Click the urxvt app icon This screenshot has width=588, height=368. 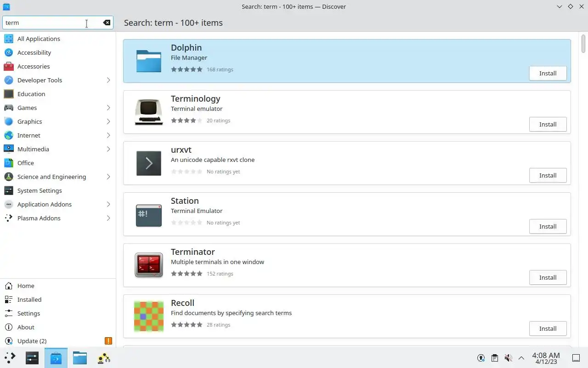pos(149,163)
